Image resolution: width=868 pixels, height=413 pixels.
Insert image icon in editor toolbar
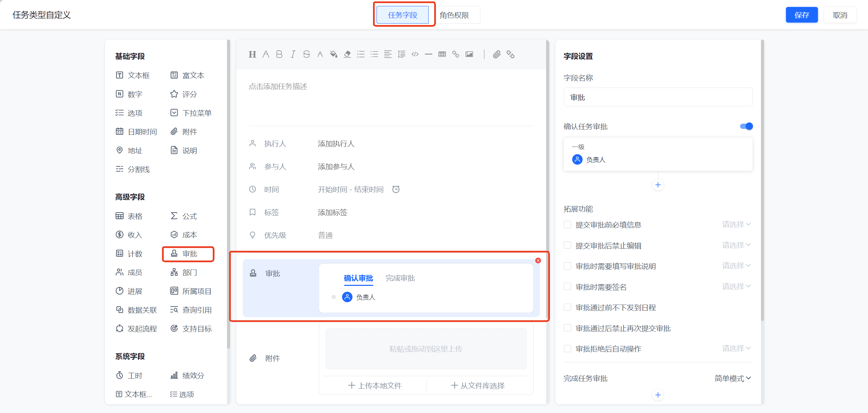(469, 54)
